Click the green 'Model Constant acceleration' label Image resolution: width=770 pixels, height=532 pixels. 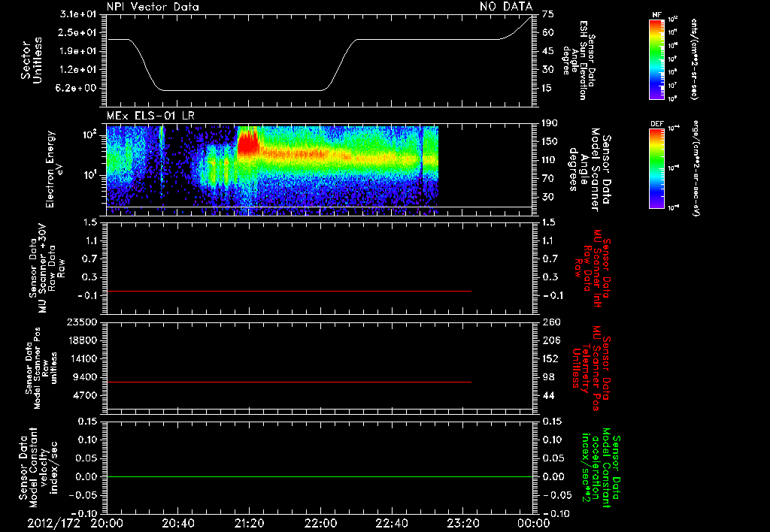point(601,468)
